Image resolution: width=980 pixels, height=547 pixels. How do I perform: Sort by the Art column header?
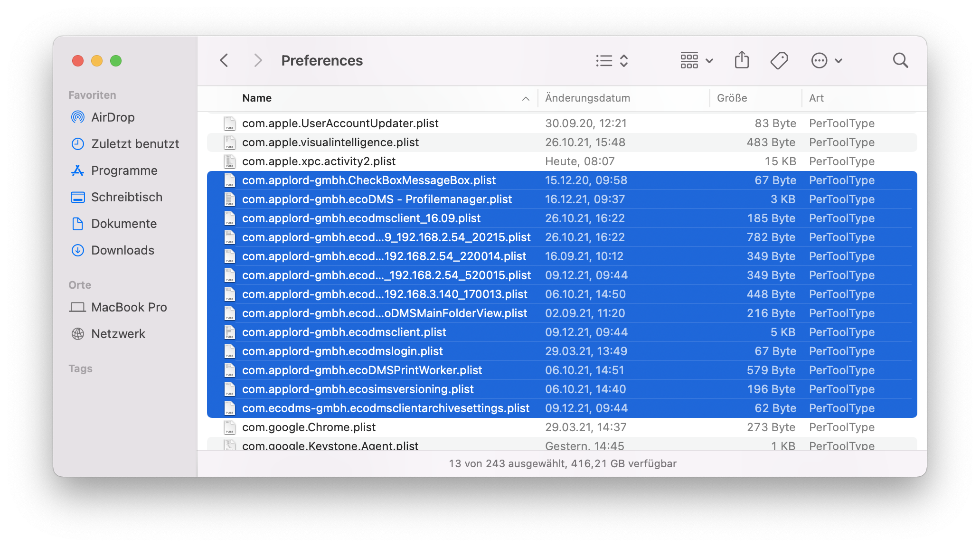point(816,98)
